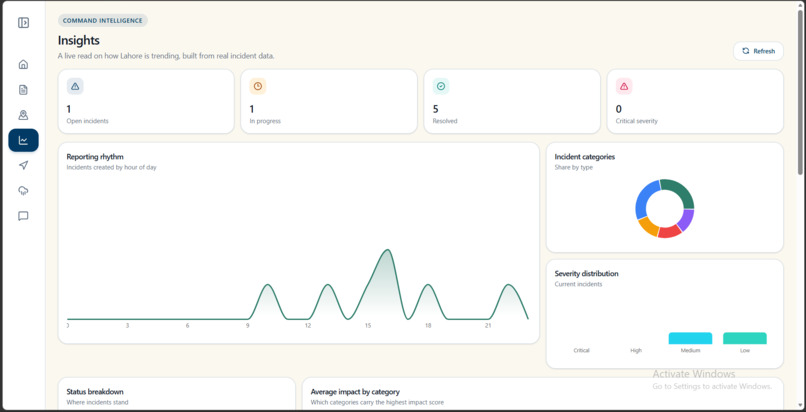Expand the sidebar with the panel toggle icon

23,23
